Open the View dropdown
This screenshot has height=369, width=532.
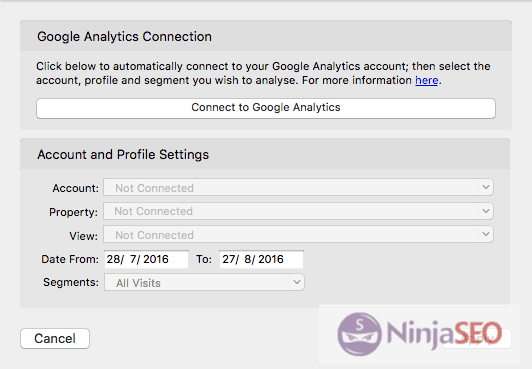(x=298, y=235)
